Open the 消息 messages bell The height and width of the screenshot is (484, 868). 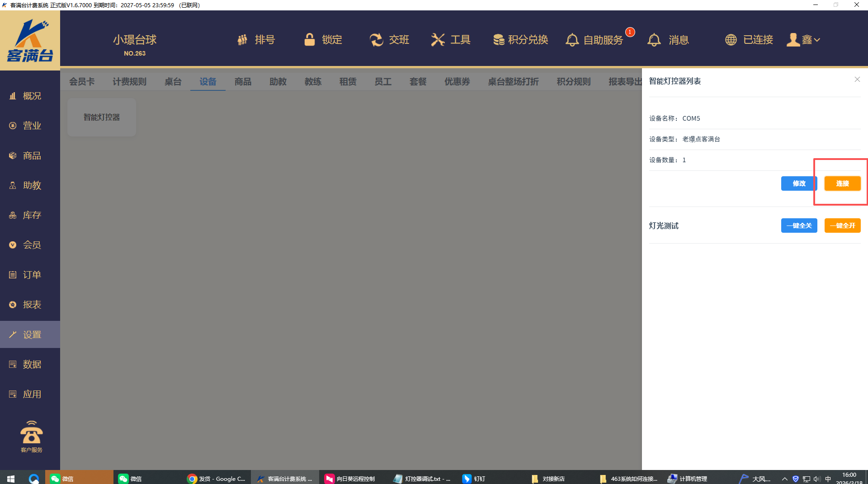tap(654, 40)
